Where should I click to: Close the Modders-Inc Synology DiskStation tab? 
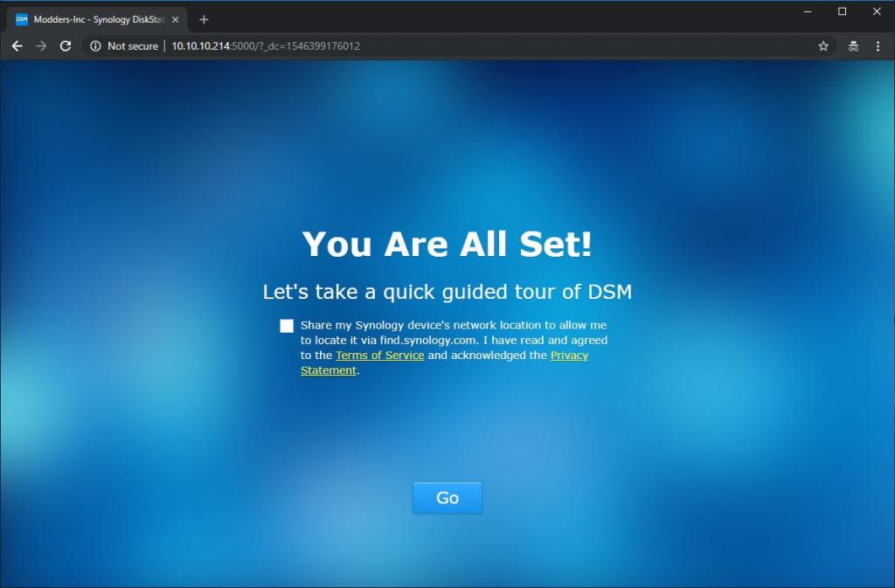tap(175, 19)
